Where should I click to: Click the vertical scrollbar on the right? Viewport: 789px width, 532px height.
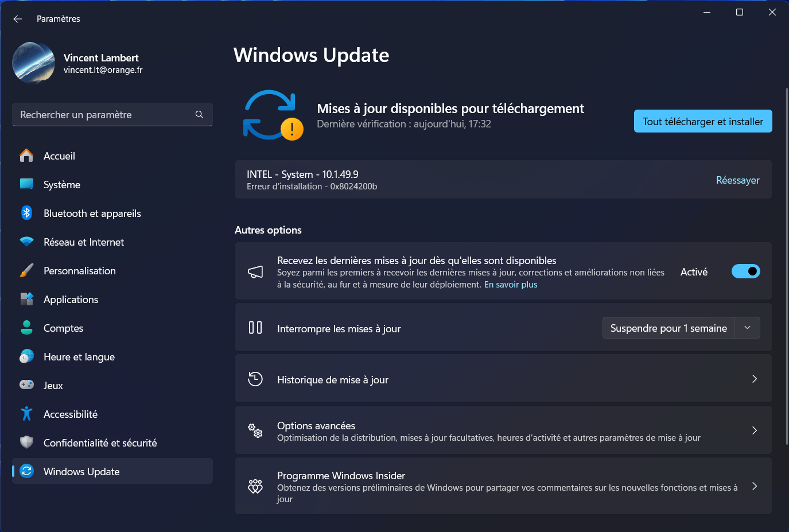[x=787, y=266]
